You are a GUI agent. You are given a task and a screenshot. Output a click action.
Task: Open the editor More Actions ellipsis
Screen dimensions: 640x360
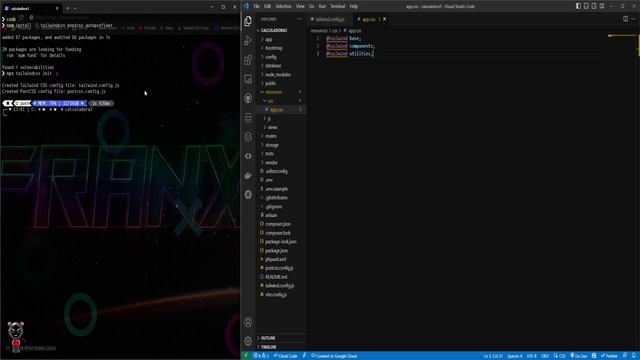point(633,19)
